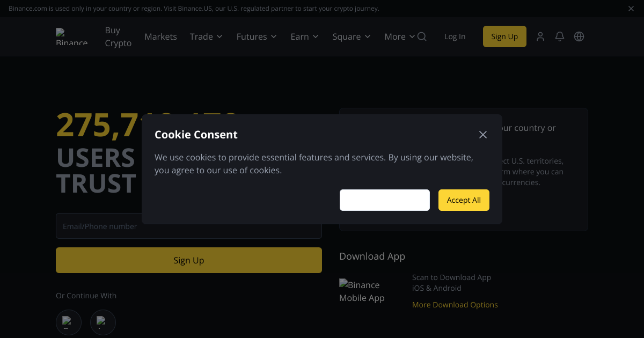Image resolution: width=644 pixels, height=338 pixels.
Task: Open the search magnifier icon
Action: [422, 36]
